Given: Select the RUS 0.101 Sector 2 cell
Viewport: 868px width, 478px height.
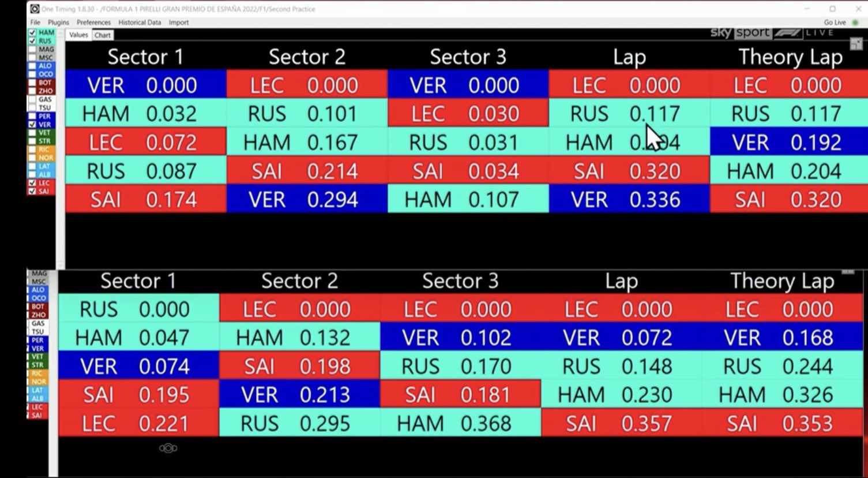Looking at the screenshot, I should click(x=307, y=114).
